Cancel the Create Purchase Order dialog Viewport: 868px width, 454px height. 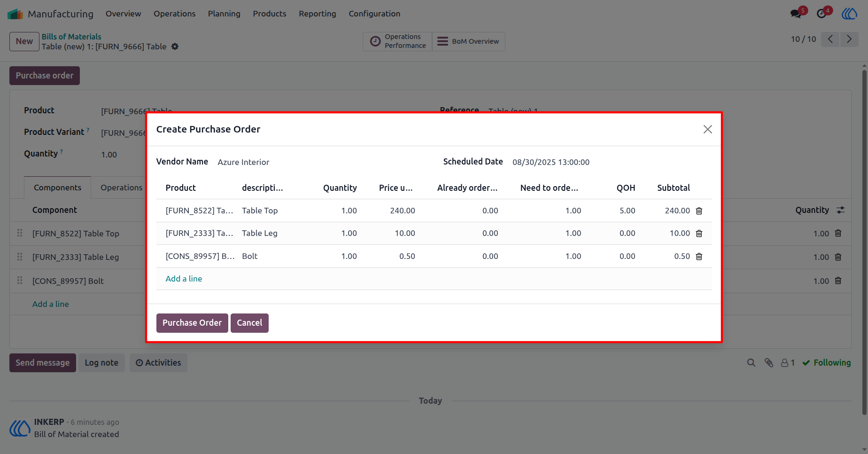249,323
